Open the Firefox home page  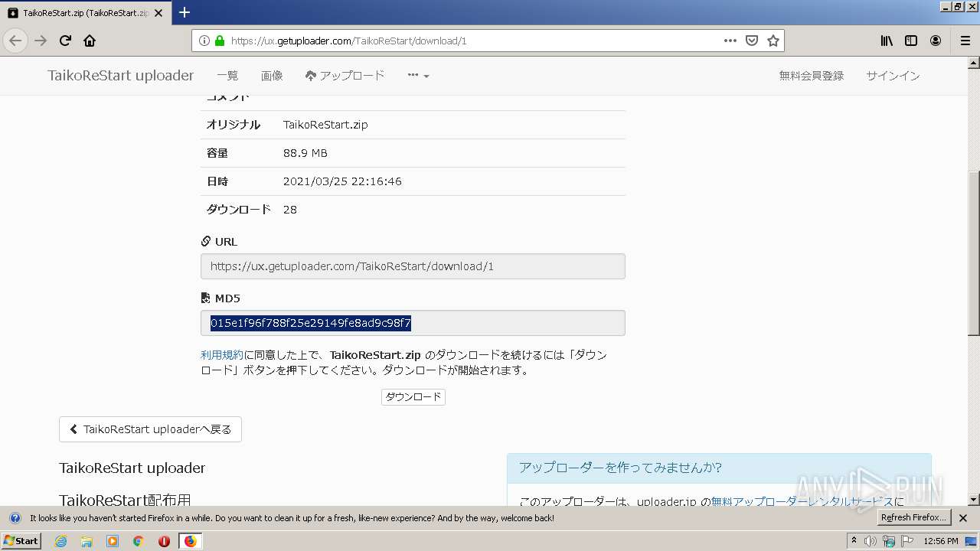[x=90, y=41]
